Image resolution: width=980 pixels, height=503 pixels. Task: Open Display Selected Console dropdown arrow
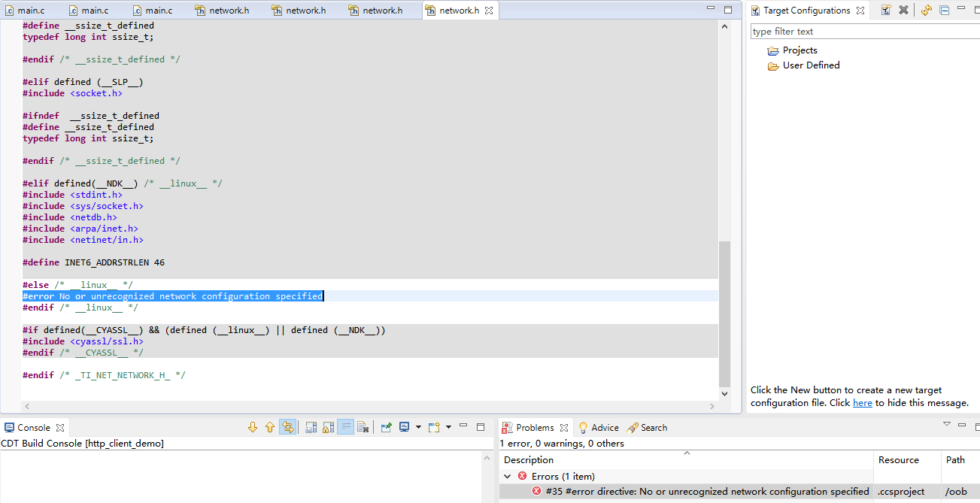pyautogui.click(x=418, y=427)
